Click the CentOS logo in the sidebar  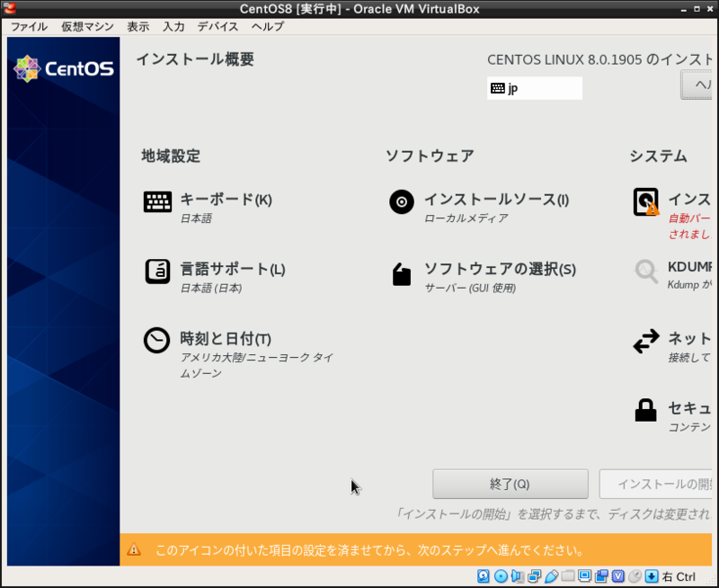(x=64, y=69)
